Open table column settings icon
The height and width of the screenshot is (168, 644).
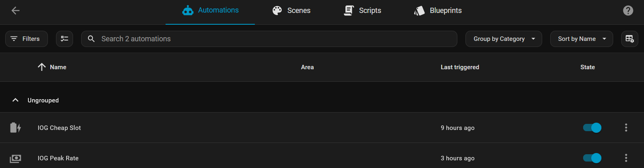[x=629, y=39]
